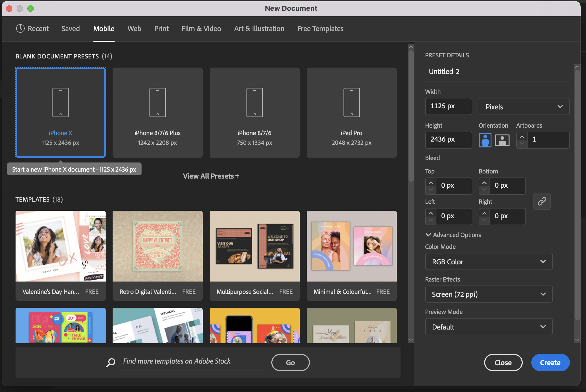Viewport: 586px width, 392px height.
Task: Click View All Presets link
Action: point(211,176)
